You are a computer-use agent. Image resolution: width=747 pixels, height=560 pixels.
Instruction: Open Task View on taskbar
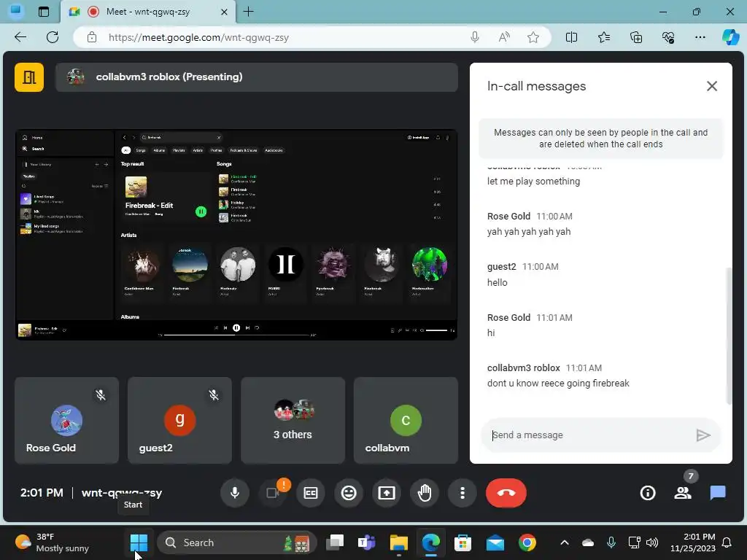point(334,542)
